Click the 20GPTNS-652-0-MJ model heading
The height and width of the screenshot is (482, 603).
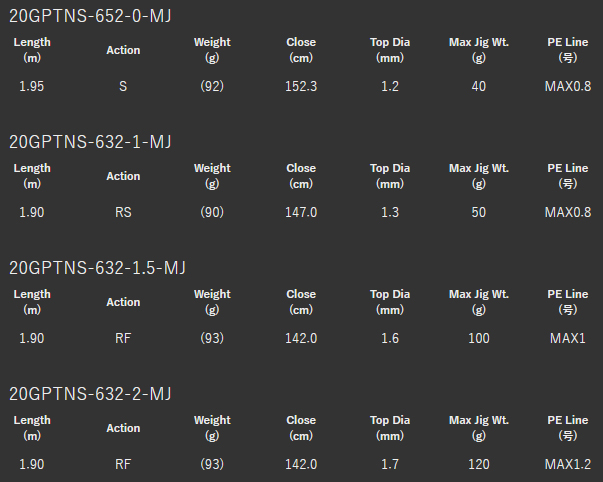pos(90,16)
